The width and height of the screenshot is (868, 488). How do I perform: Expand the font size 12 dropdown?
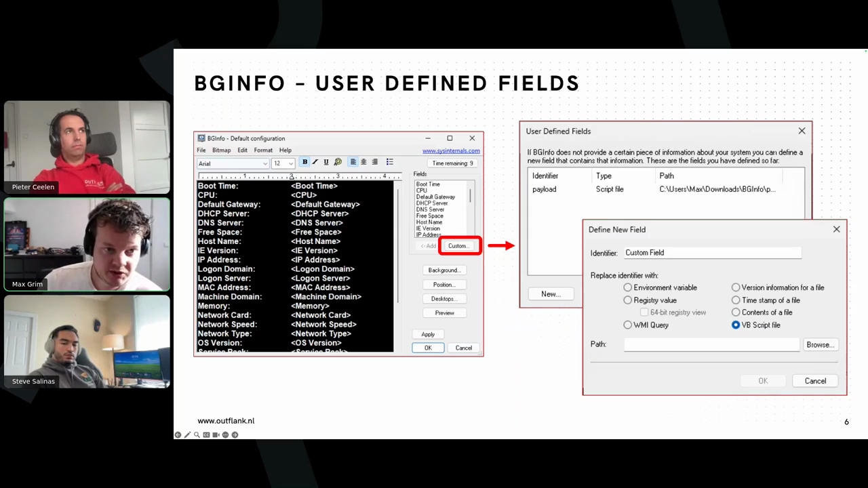click(x=283, y=163)
